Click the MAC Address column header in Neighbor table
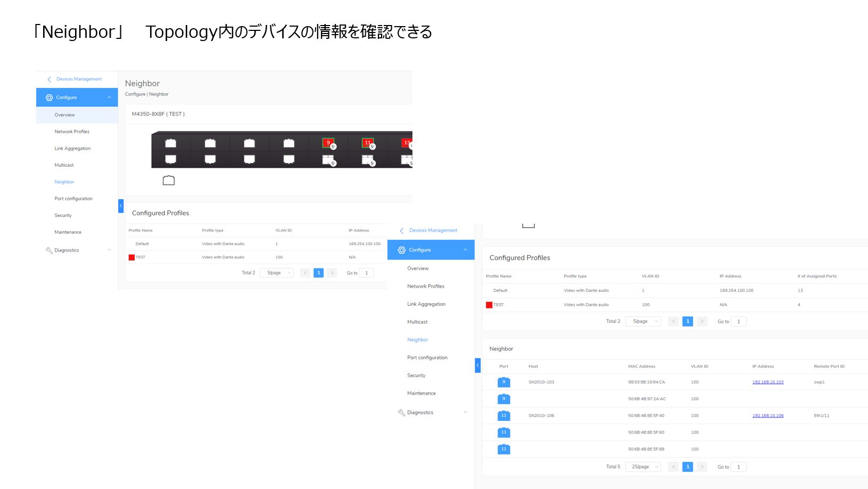The width and height of the screenshot is (868, 489). [x=642, y=366]
